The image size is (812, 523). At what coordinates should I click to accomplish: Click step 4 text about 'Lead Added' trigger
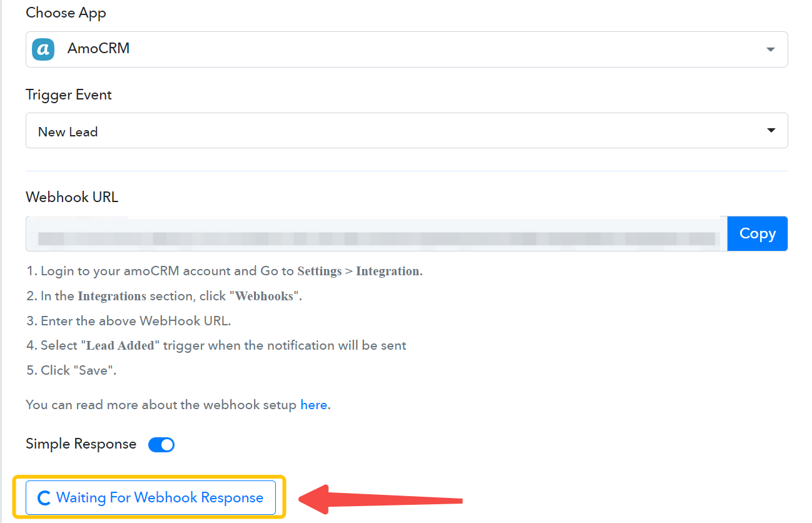[216, 345]
